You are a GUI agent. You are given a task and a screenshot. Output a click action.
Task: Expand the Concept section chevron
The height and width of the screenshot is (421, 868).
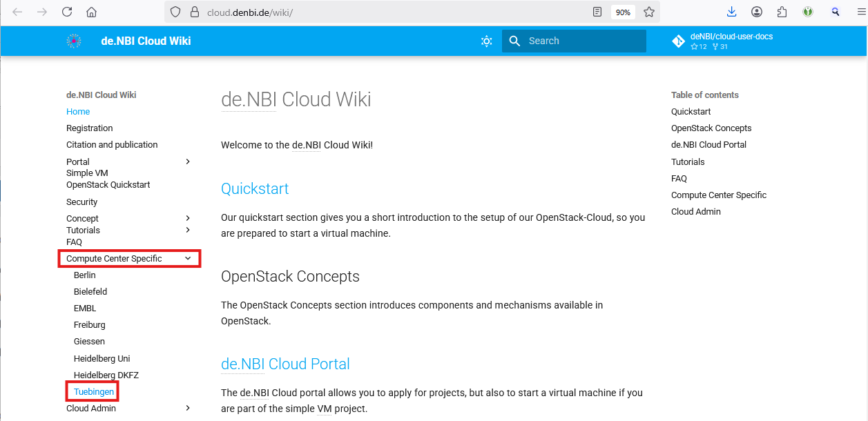188,218
